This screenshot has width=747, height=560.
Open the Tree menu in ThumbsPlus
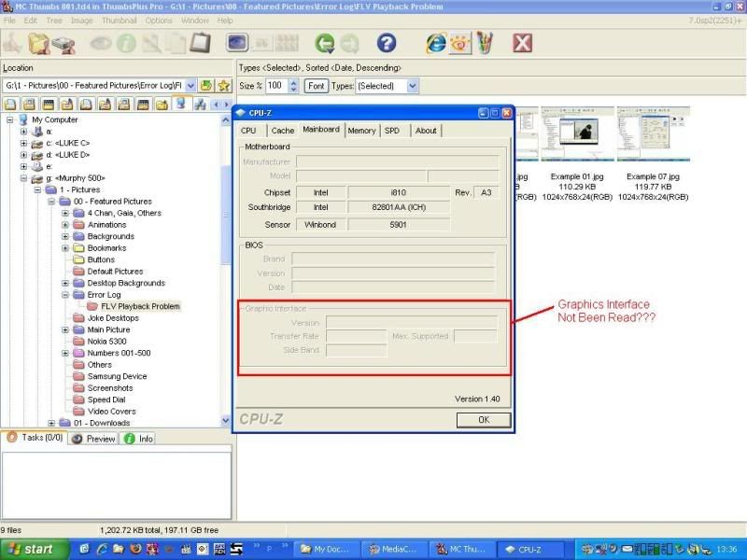(x=54, y=21)
